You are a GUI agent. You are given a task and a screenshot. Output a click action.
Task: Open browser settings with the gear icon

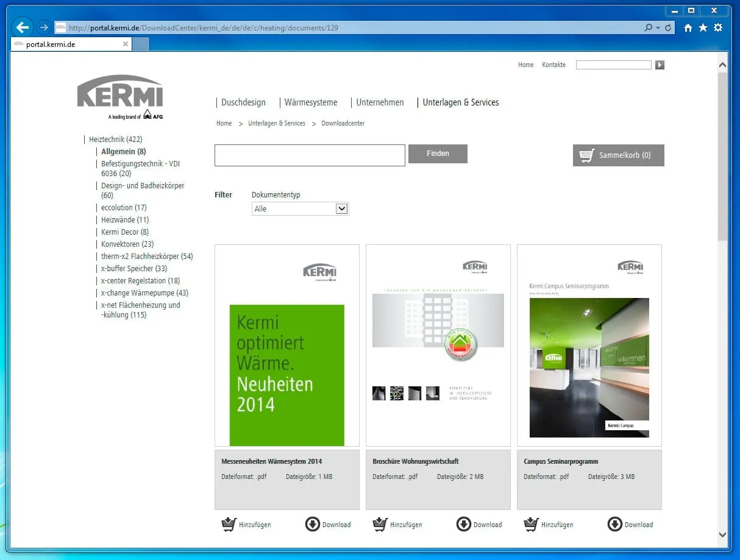717,27
